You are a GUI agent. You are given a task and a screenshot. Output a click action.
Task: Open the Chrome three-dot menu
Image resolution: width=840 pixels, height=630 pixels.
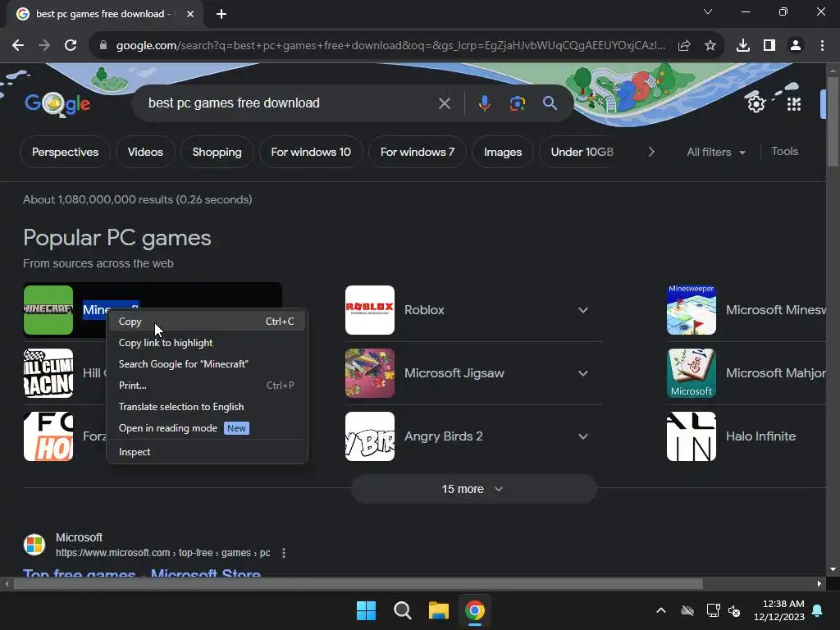(x=822, y=46)
